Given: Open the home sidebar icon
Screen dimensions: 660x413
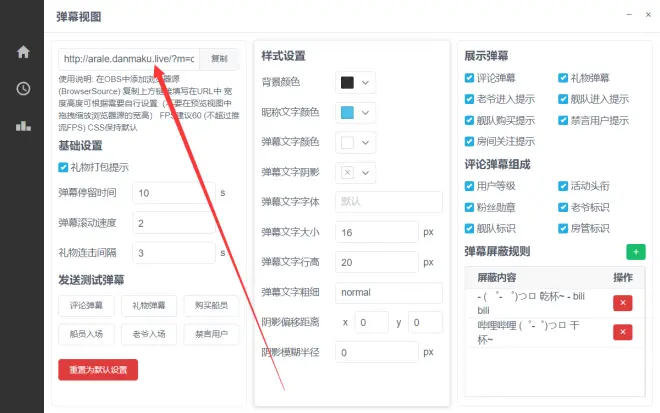Looking at the screenshot, I should [23, 52].
